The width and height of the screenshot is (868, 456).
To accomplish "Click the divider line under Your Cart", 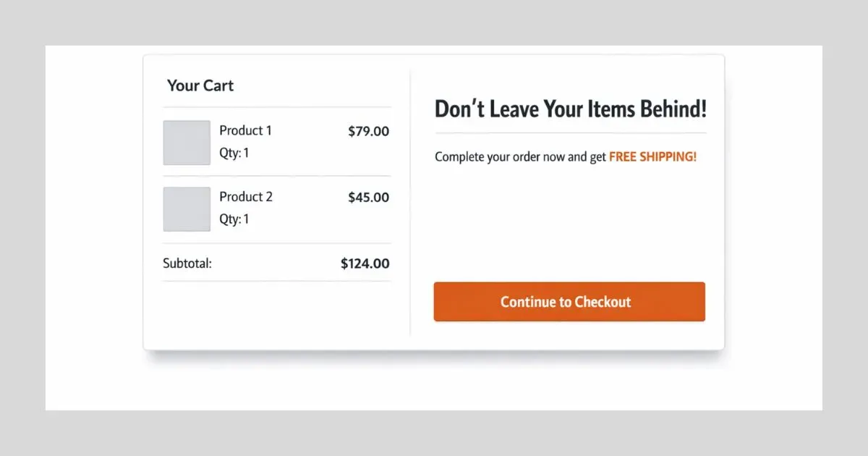I will point(276,105).
